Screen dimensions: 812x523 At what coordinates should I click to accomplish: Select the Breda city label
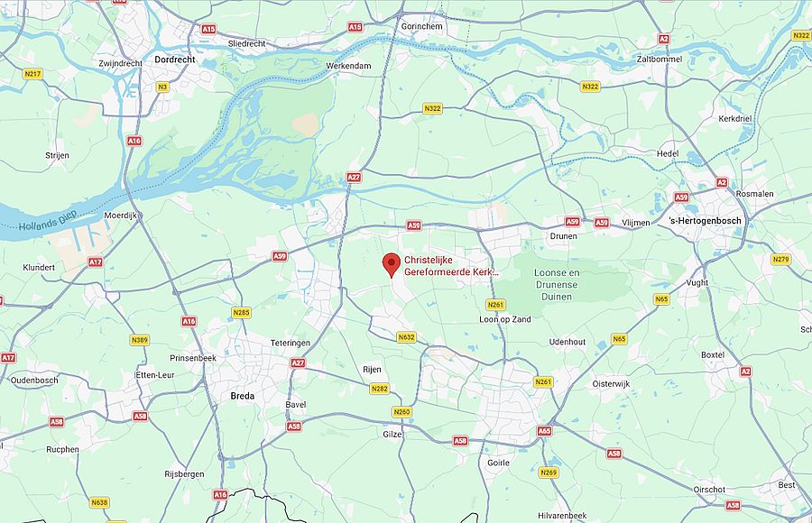coord(243,396)
